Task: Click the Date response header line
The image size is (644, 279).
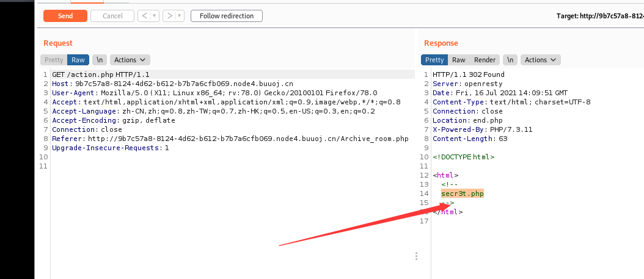Action: (500, 93)
